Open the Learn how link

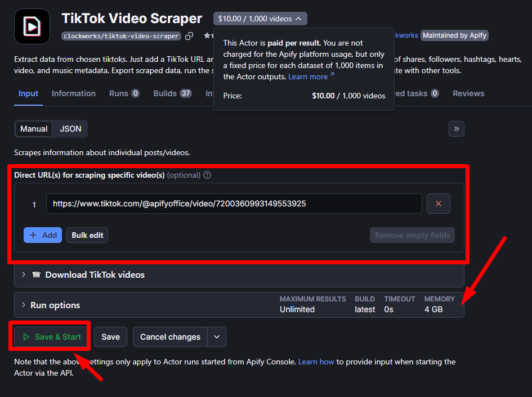click(316, 362)
